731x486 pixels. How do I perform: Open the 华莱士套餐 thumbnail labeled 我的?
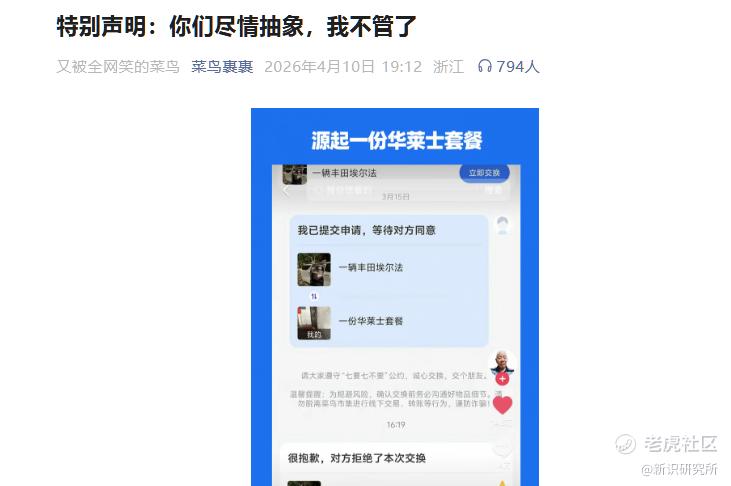pos(314,323)
